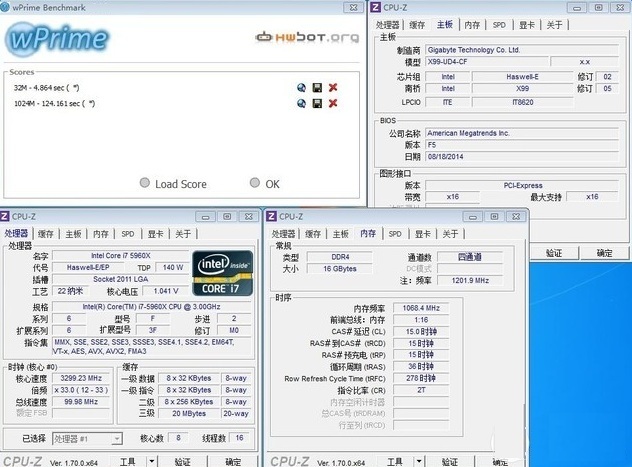Open SPD tab in processor window
Viewport: 632px width, 467px height.
(x=128, y=234)
